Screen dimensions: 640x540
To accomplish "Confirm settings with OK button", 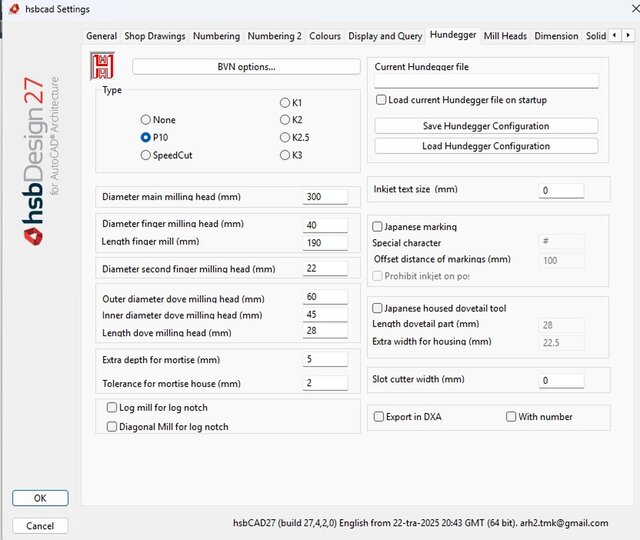I will (40, 498).
